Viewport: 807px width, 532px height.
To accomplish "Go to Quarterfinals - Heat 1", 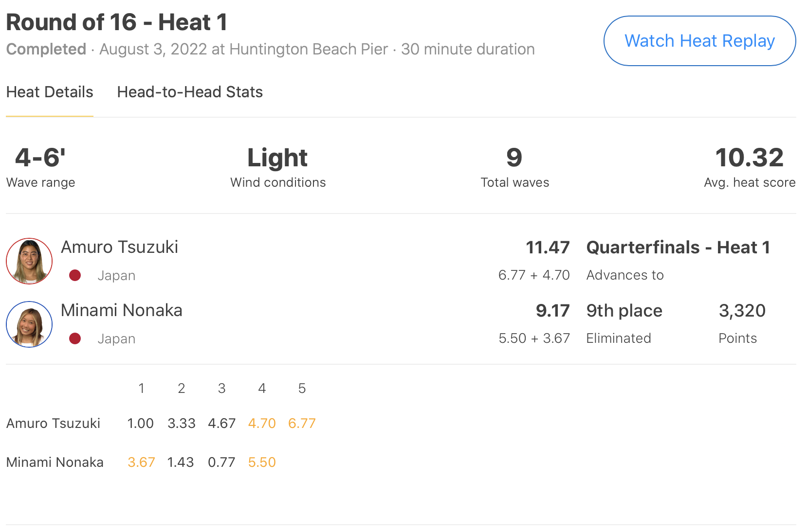I will click(x=678, y=248).
